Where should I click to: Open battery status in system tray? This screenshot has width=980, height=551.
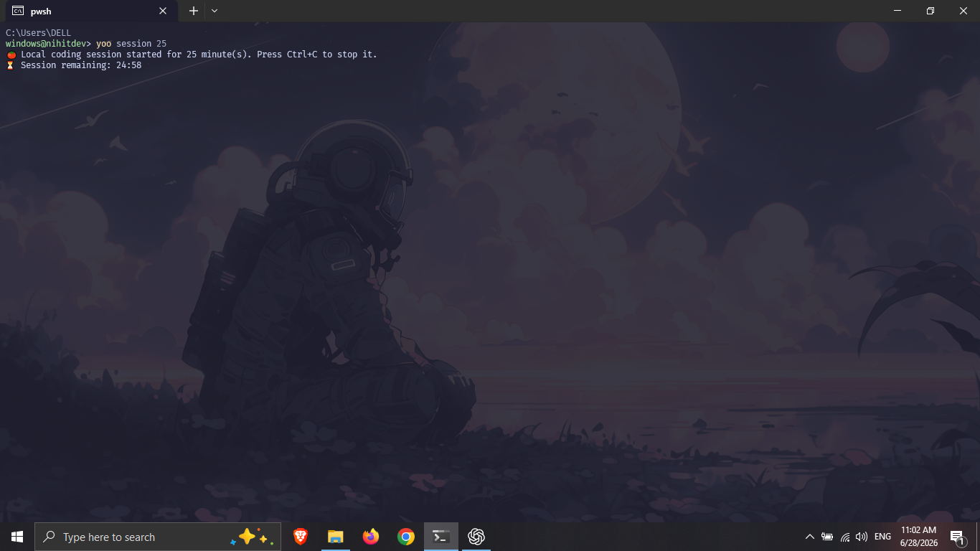click(827, 537)
